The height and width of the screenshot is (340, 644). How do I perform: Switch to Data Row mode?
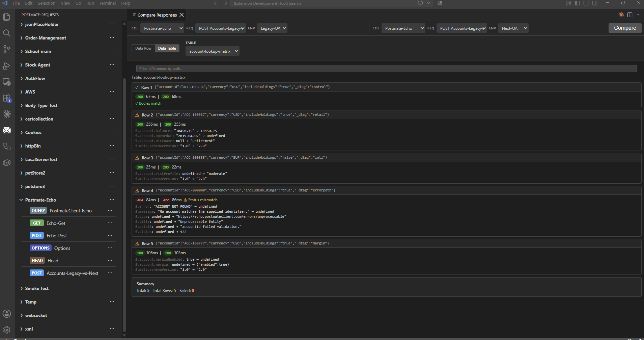(x=143, y=48)
